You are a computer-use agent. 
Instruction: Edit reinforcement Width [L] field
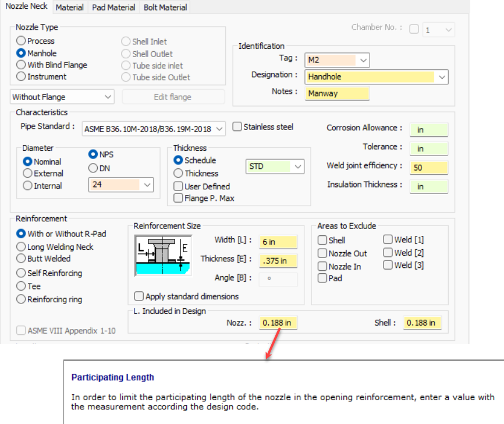coord(278,242)
